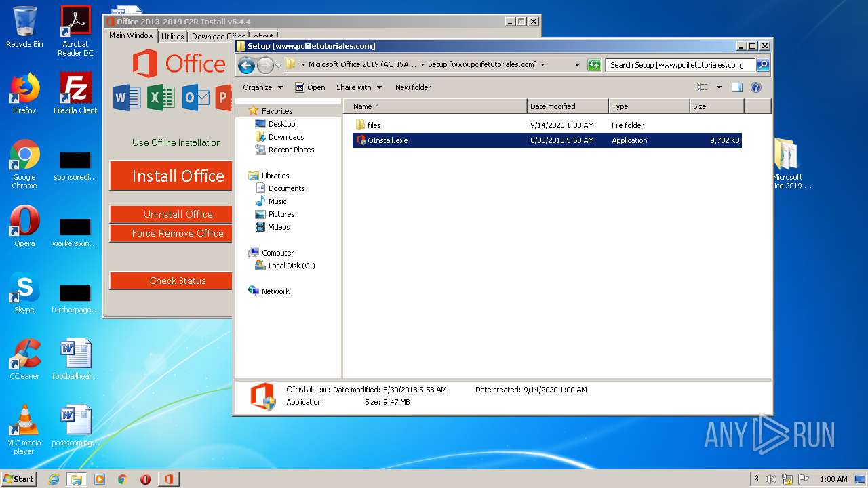
Task: Click the volume speaker tray icon
Action: pos(771,479)
